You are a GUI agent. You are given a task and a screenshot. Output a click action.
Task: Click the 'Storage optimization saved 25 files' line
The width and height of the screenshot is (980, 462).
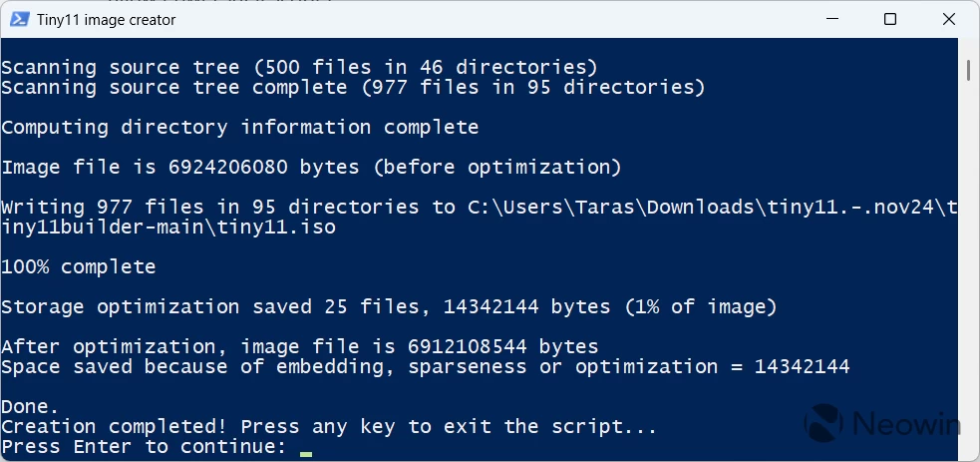389,307
